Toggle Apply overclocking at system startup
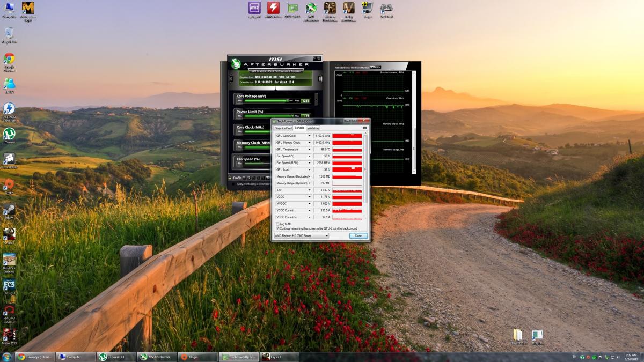This screenshot has height=362, width=644. click(x=232, y=184)
